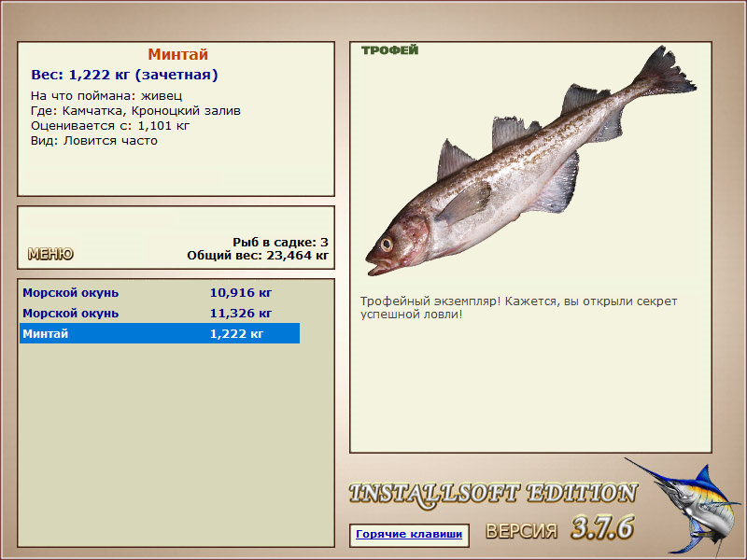Click the Камчатка, Кроноцкий залив location line
The image size is (747, 560).
135,111
